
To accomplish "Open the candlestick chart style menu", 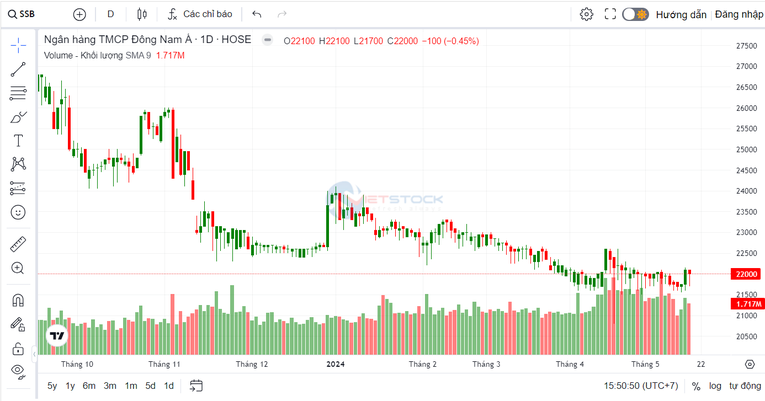I will coord(141,14).
